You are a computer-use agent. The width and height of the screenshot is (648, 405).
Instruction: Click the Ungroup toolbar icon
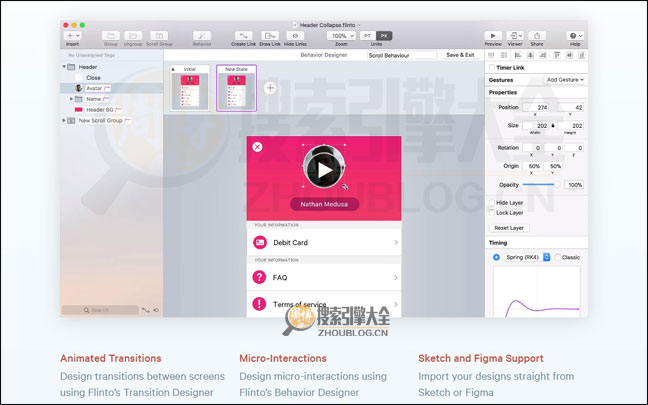(133, 36)
